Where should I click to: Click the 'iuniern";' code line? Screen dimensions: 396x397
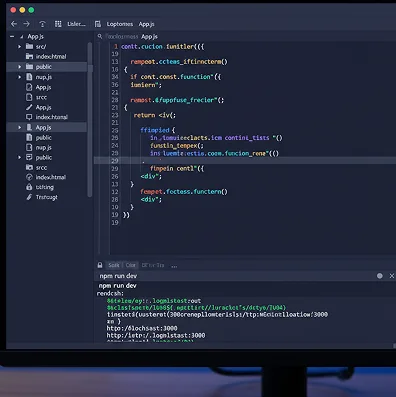coord(146,85)
